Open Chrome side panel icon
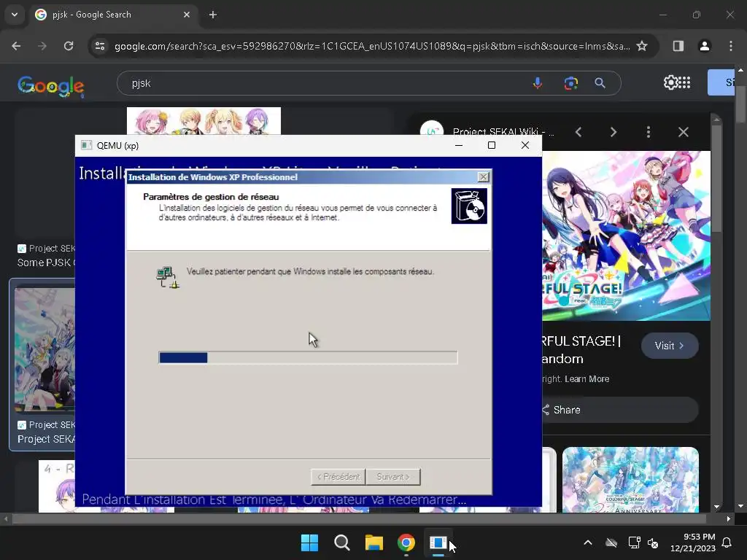The image size is (747, 560). pos(678,46)
